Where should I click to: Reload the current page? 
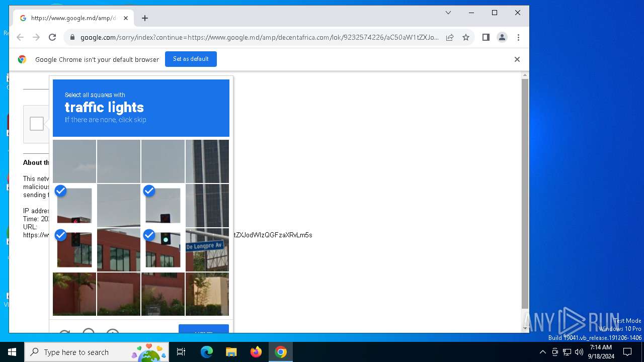(52, 37)
